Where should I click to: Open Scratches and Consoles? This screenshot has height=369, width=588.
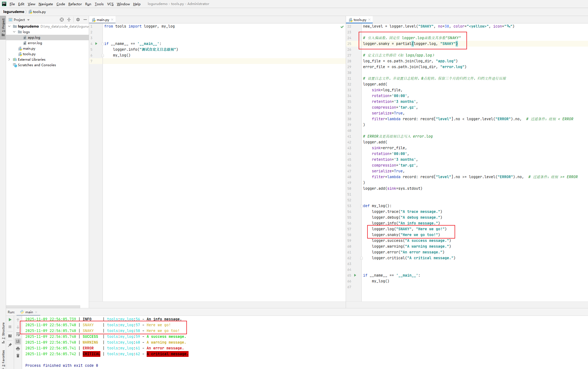37,65
